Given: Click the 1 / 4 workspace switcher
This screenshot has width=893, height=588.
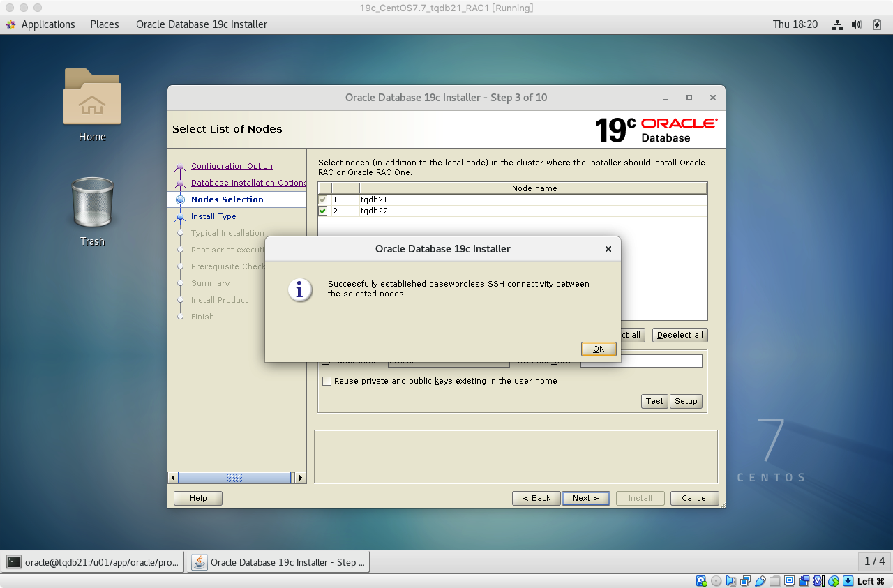Looking at the screenshot, I should pyautogui.click(x=874, y=561).
